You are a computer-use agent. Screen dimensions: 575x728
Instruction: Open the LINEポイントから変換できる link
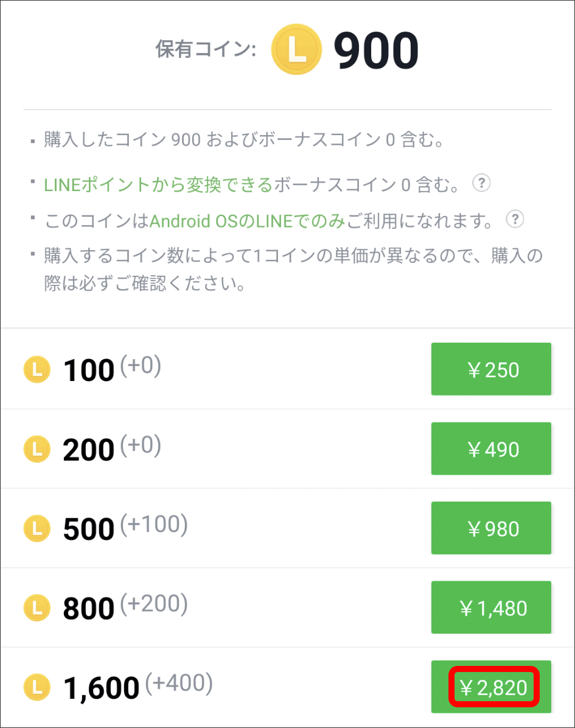[x=158, y=185]
